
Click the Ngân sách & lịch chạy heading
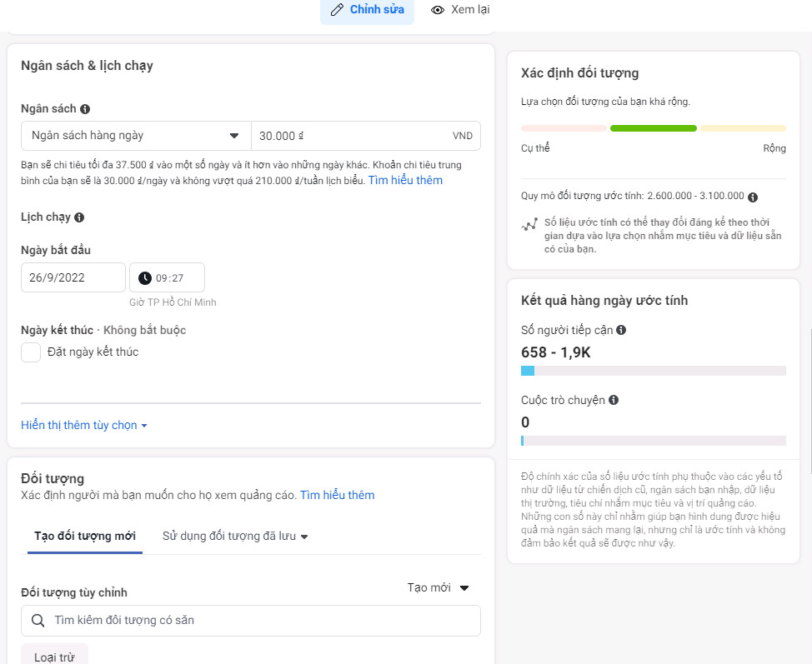87,66
